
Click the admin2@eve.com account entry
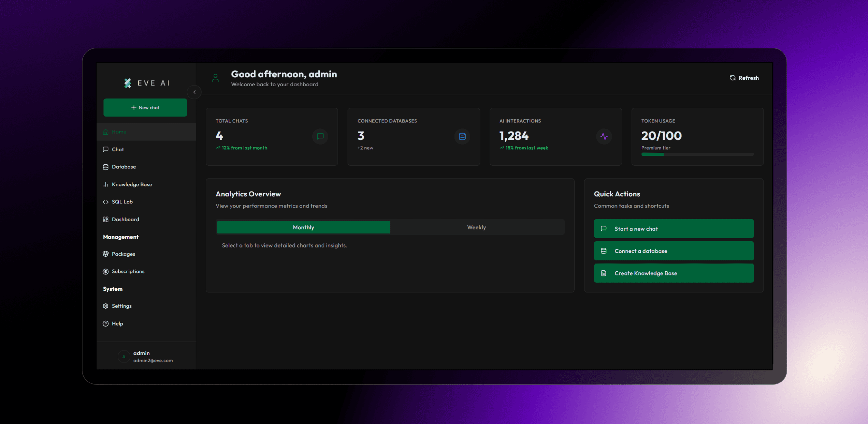point(153,361)
